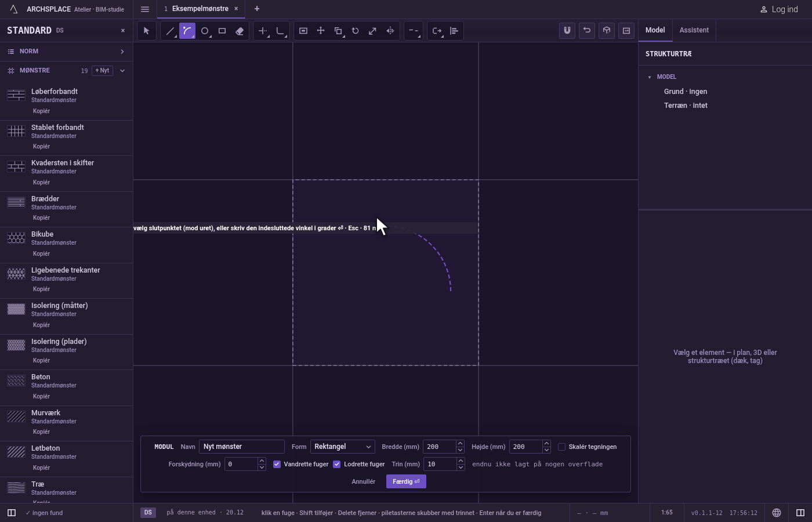Uncheck the Vandrette fuger checkbox
The height and width of the screenshot is (522, 812).
(x=277, y=464)
